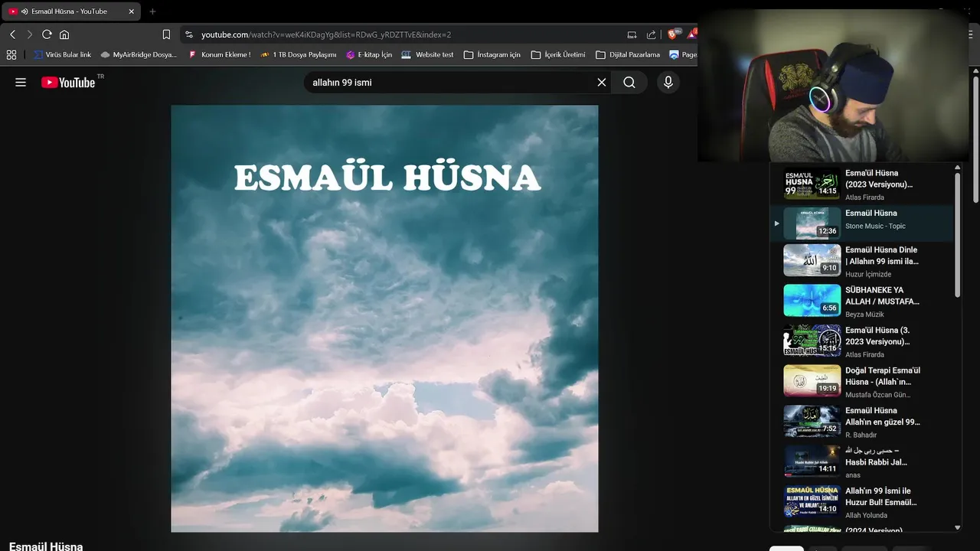Open 'Doğal Terapi Esma'ül Hüsna' video title
980x551 pixels.
point(883,376)
